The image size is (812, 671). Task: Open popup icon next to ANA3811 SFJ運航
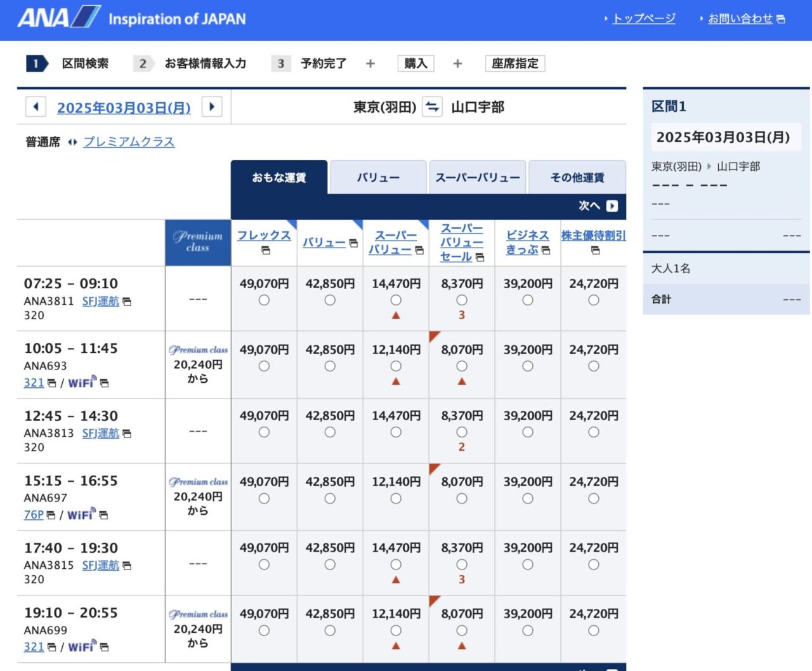[127, 302]
